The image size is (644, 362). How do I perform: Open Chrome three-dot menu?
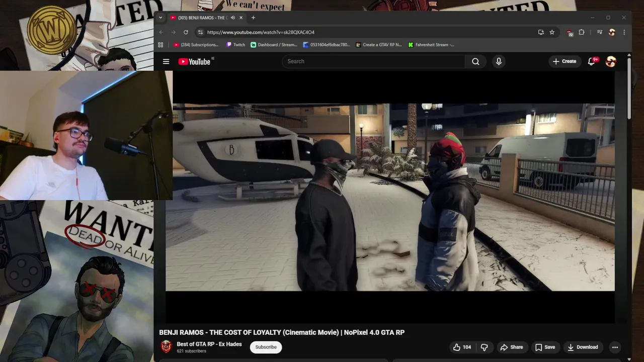tap(624, 32)
